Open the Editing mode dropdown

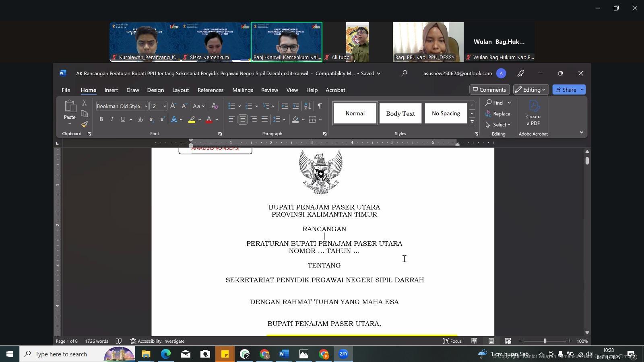pyautogui.click(x=531, y=90)
